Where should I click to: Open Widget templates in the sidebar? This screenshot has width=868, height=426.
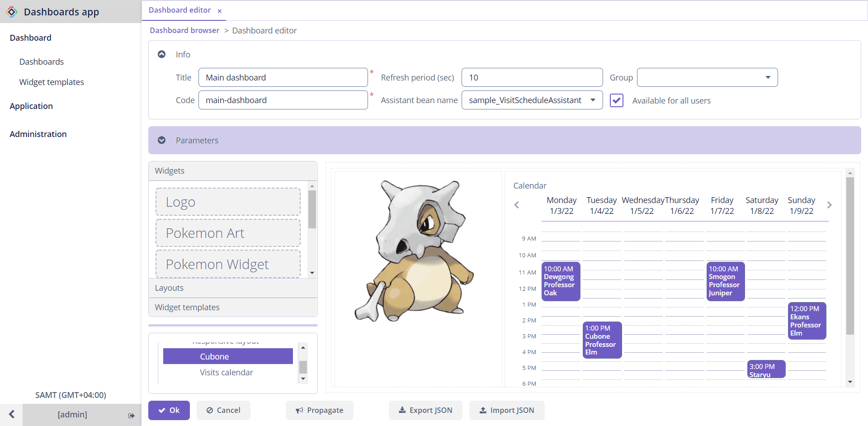pos(52,82)
